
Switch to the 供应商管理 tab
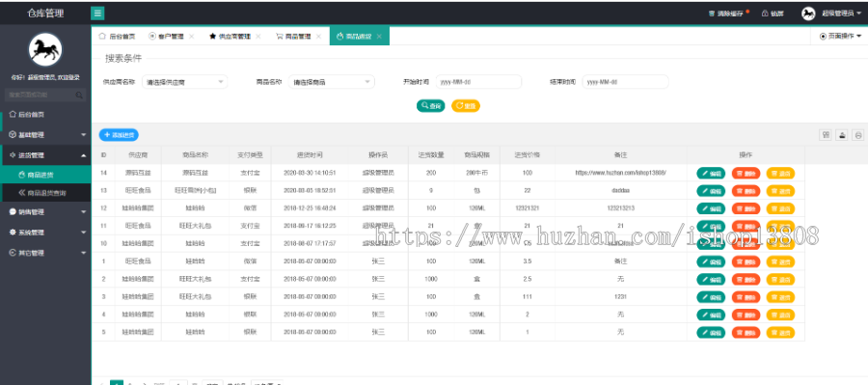234,37
